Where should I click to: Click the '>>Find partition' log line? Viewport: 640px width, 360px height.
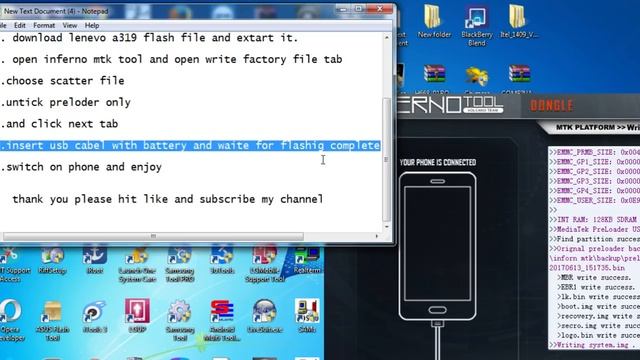pos(594,239)
